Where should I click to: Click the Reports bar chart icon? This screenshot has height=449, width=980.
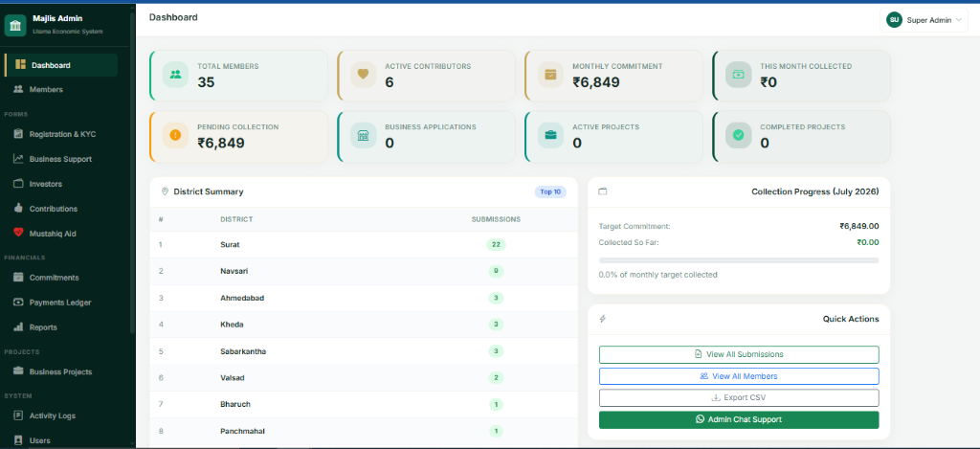18,327
